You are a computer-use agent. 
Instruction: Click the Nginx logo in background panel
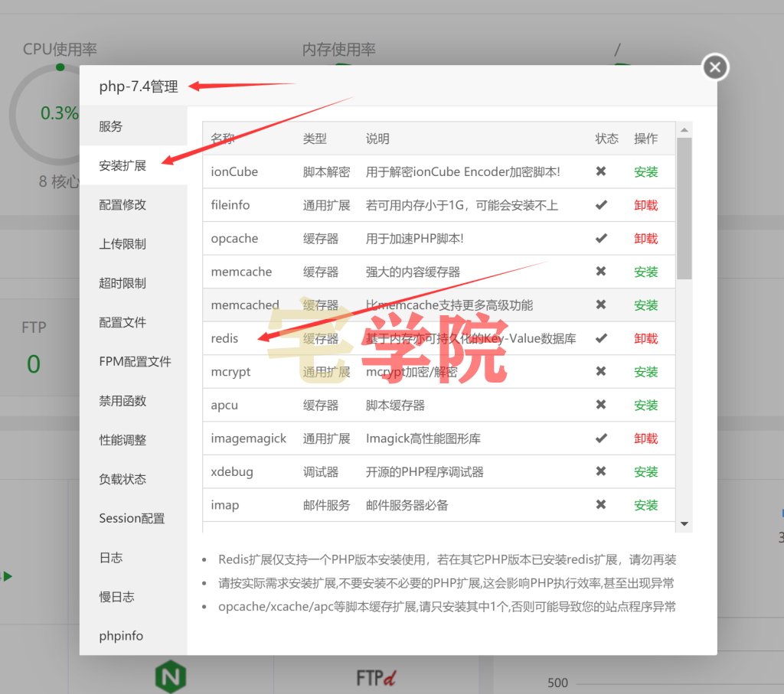pos(171,676)
